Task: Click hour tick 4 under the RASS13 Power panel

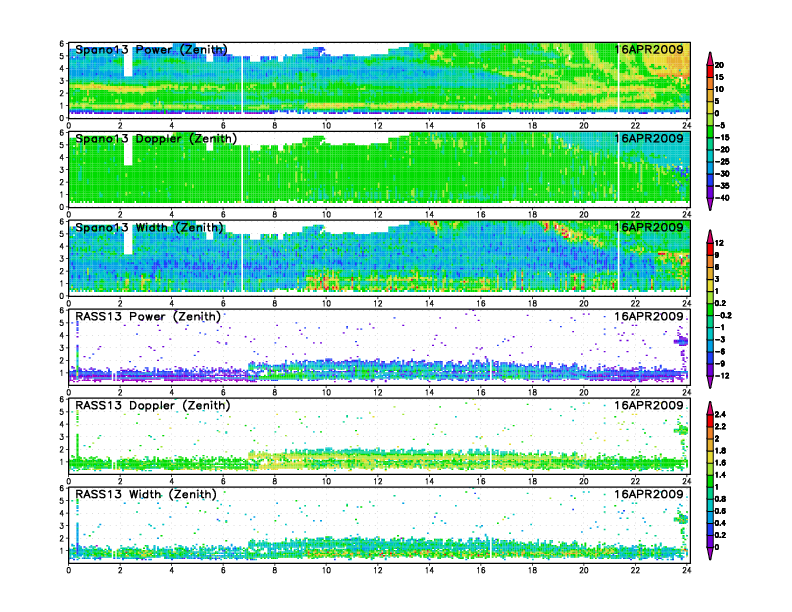Action: [x=172, y=392]
